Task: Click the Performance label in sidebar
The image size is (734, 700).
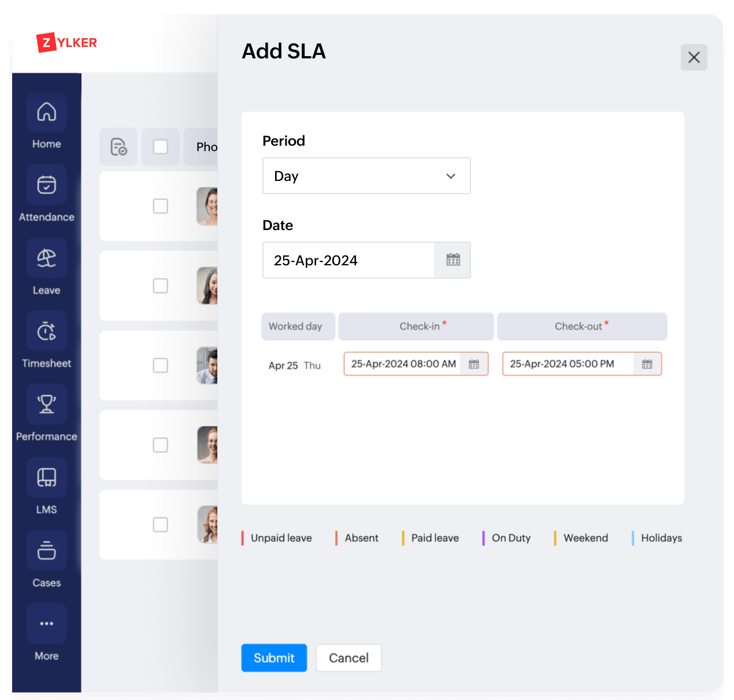Action: coord(46,436)
